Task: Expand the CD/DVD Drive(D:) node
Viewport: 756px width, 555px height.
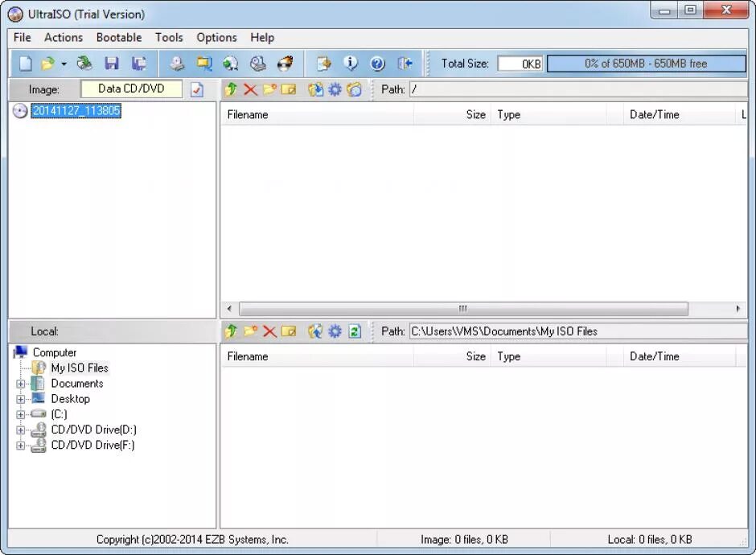Action: click(20, 430)
